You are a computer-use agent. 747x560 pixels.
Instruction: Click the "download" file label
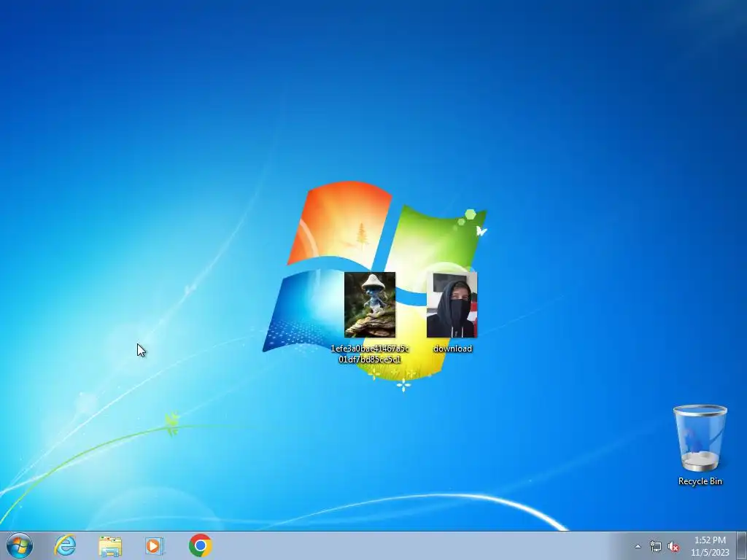pos(452,349)
